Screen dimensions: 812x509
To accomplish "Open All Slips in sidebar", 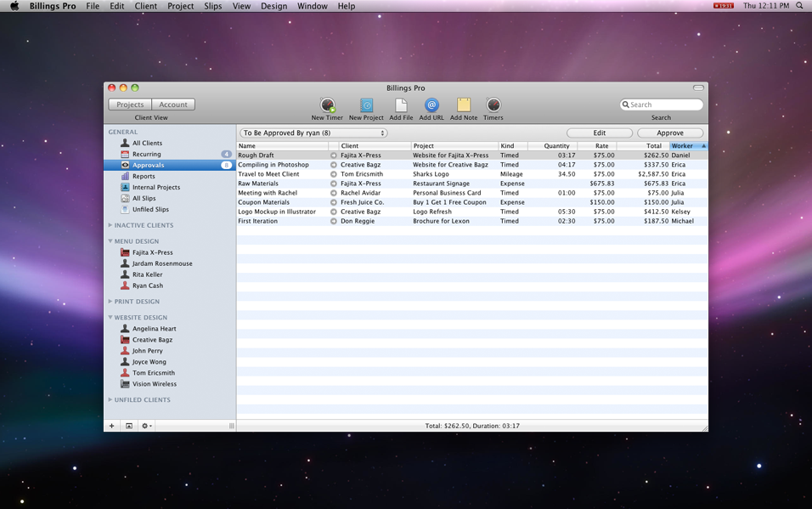I will (x=144, y=198).
